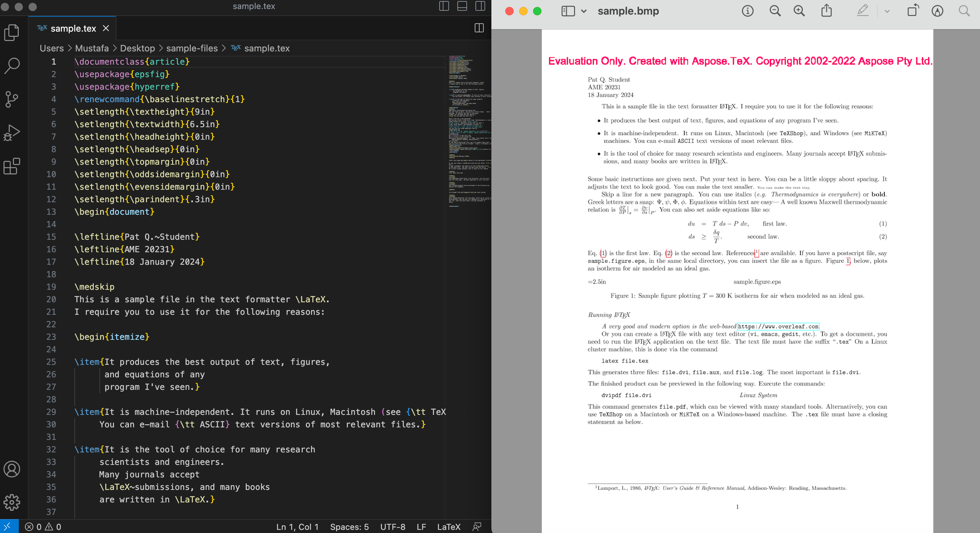This screenshot has width=980, height=533.
Task: Open the sample-files breadcrumb dropdown
Action: tap(191, 48)
